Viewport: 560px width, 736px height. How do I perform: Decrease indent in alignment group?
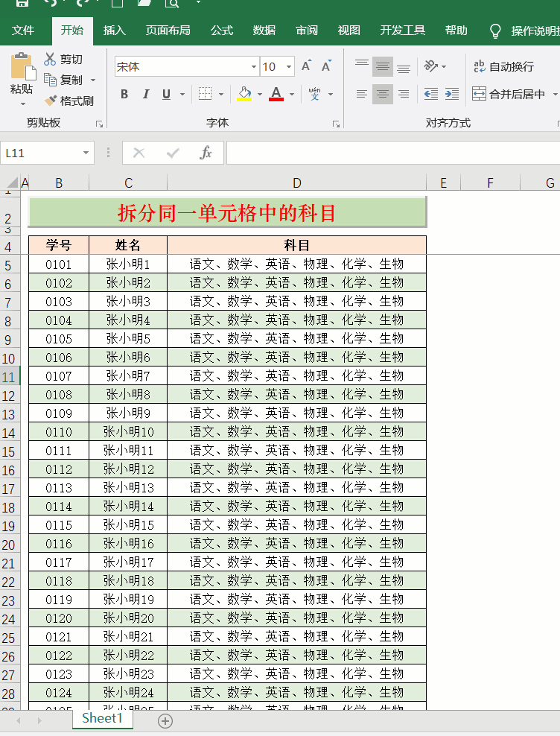click(431, 94)
